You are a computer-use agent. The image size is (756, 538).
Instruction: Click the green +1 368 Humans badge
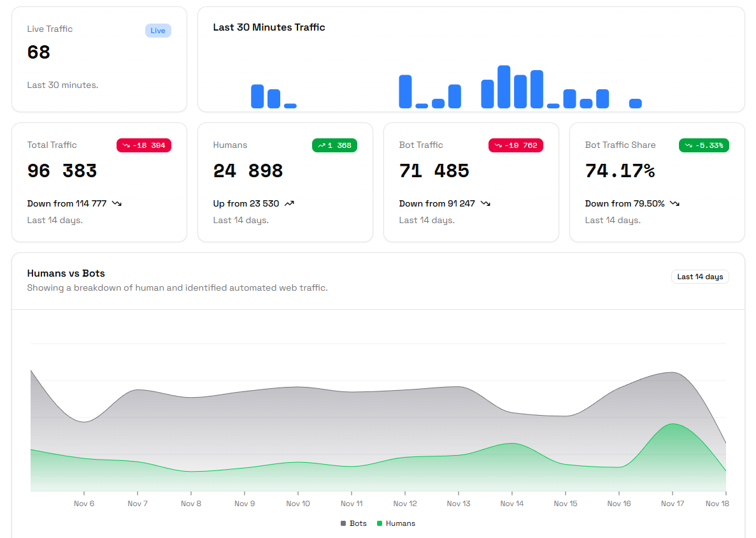pyautogui.click(x=334, y=145)
